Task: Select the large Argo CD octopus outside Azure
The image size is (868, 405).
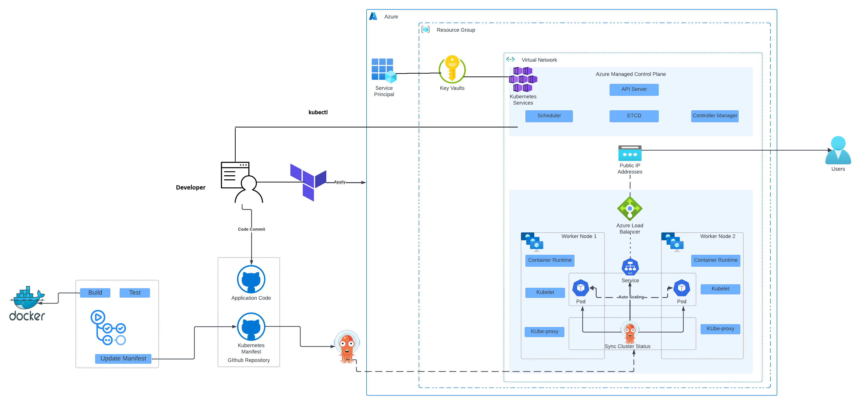Action: [x=347, y=346]
